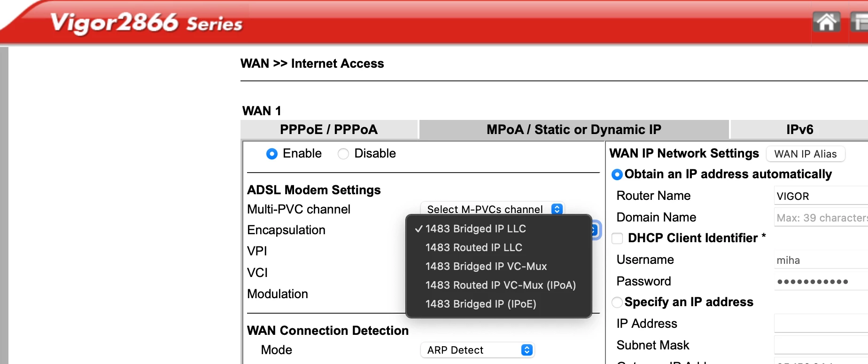
Task: Click the Router Name input field
Action: [821, 196]
